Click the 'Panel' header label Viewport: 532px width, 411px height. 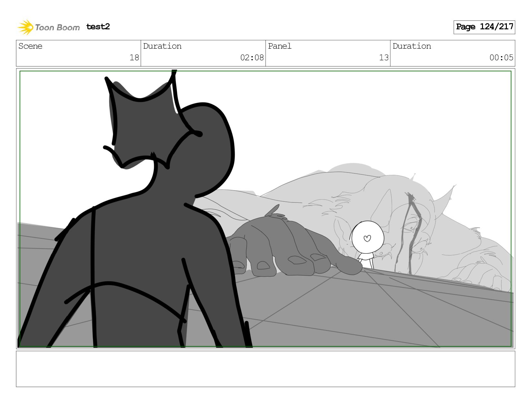point(280,46)
